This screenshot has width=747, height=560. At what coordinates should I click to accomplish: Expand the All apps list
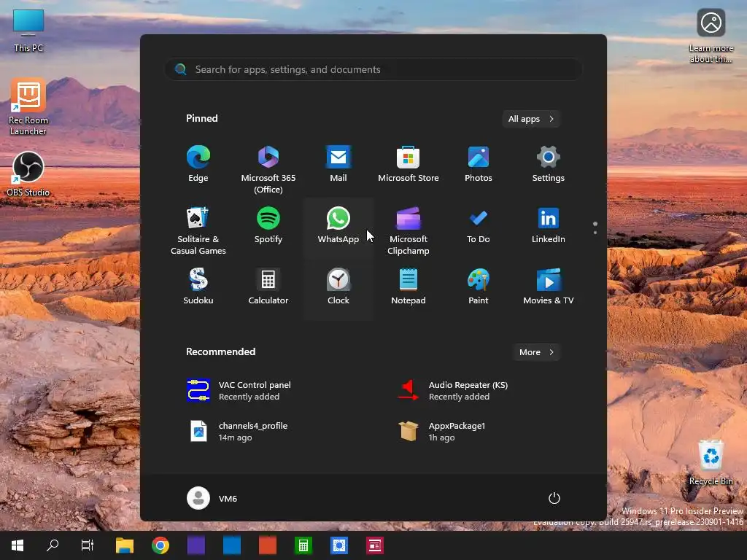(x=531, y=119)
